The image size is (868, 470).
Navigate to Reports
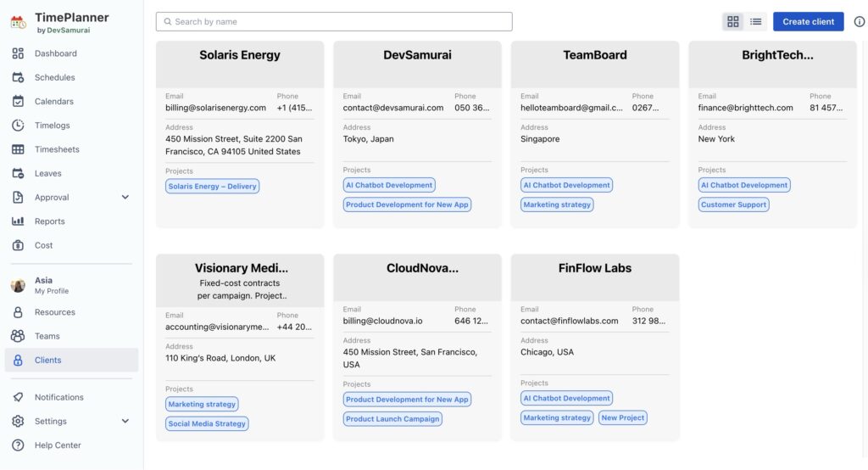point(71,221)
